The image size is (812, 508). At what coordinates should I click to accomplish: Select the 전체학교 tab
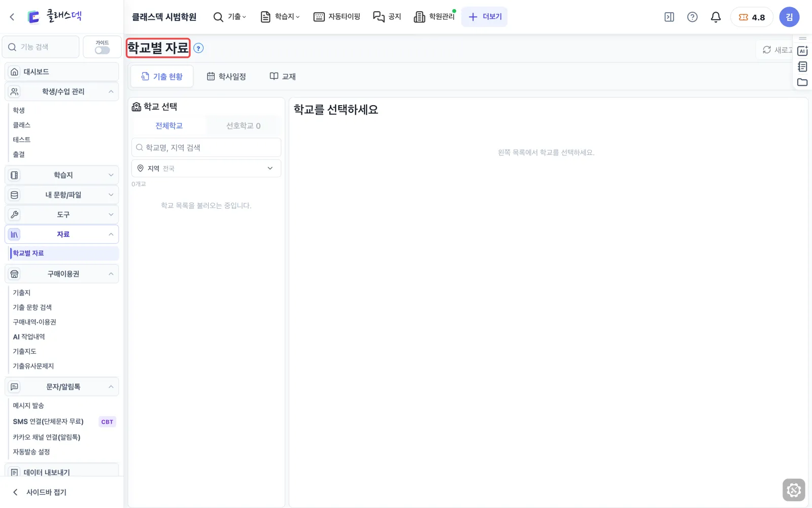[168, 125]
